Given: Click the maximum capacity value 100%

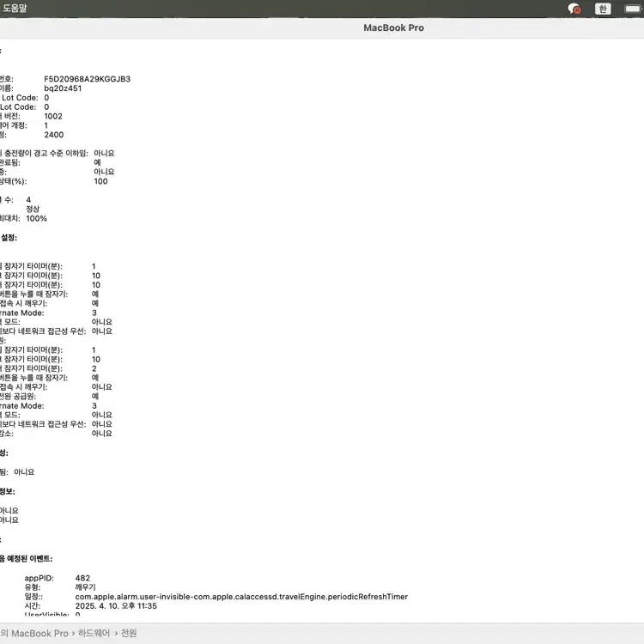Looking at the screenshot, I should click(36, 218).
